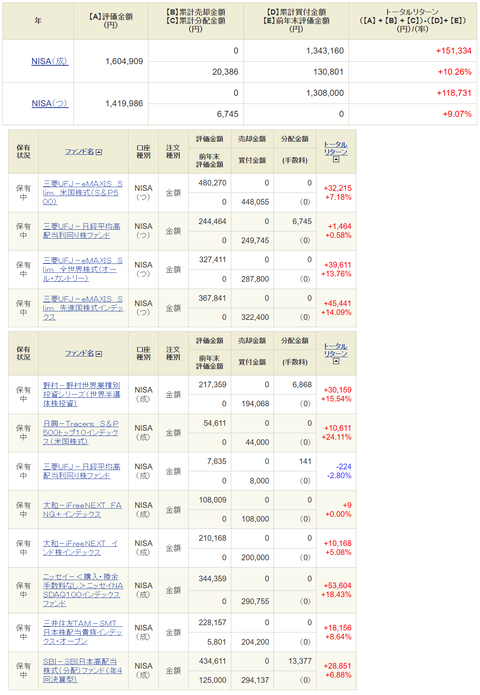Image resolution: width=480 pixels, height=695 pixels.
Task: Expand plus icon beside ファンド名 in NISA(成) table
Action: 99,354
